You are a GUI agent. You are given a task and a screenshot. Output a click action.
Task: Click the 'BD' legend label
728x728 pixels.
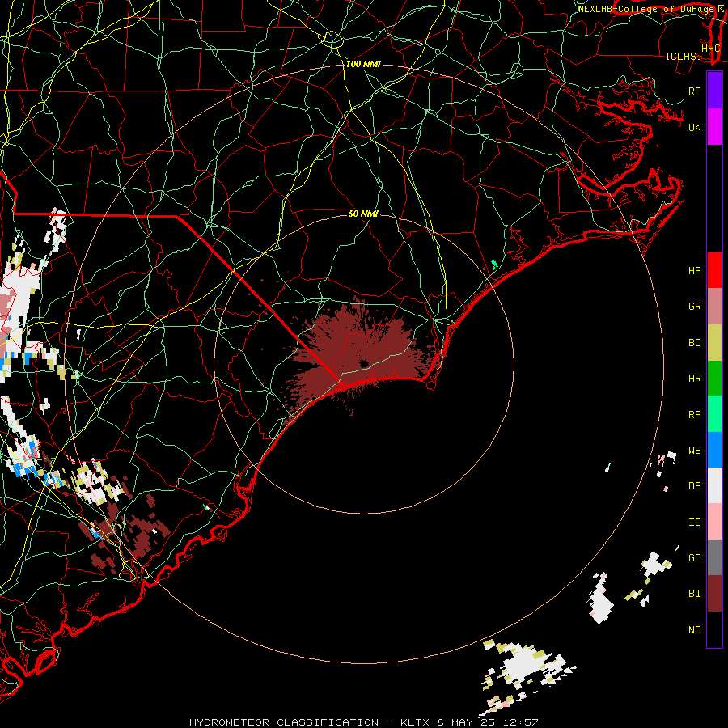tap(695, 343)
